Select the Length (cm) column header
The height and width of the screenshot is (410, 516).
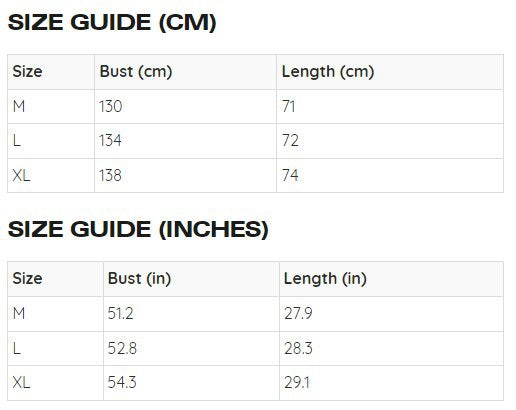point(390,72)
